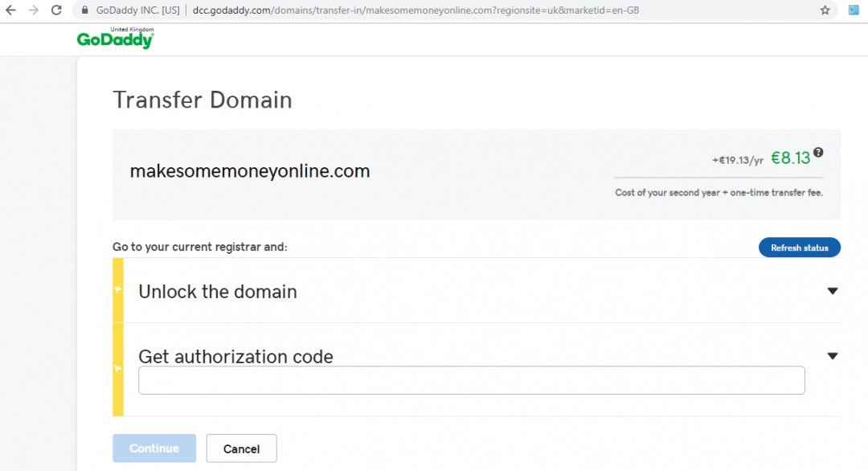Click the forward navigation arrow

click(33, 10)
